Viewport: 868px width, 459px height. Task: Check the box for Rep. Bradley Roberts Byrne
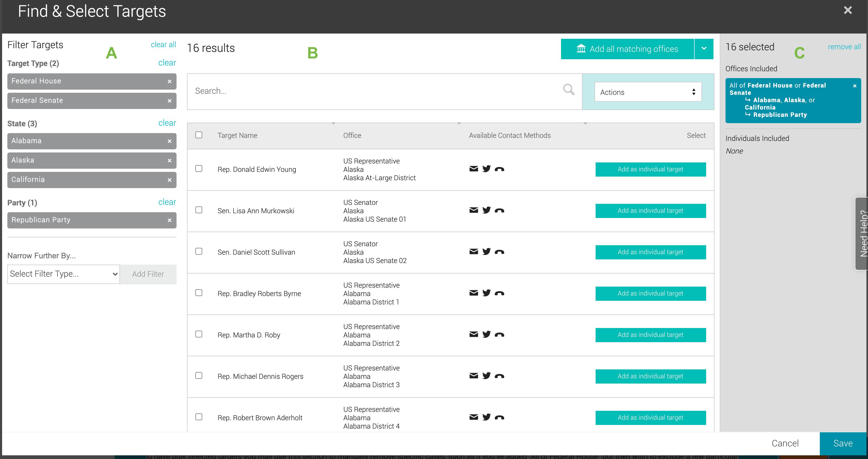pyautogui.click(x=199, y=293)
